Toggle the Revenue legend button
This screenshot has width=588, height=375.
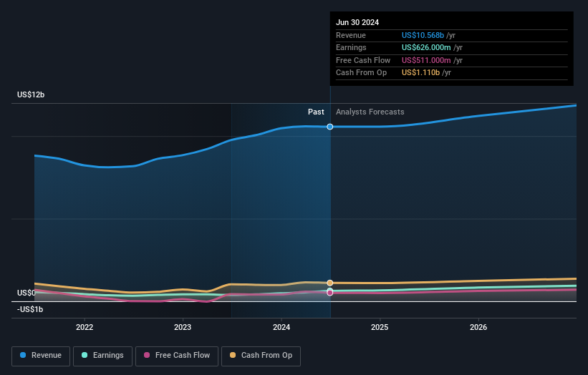pos(41,356)
